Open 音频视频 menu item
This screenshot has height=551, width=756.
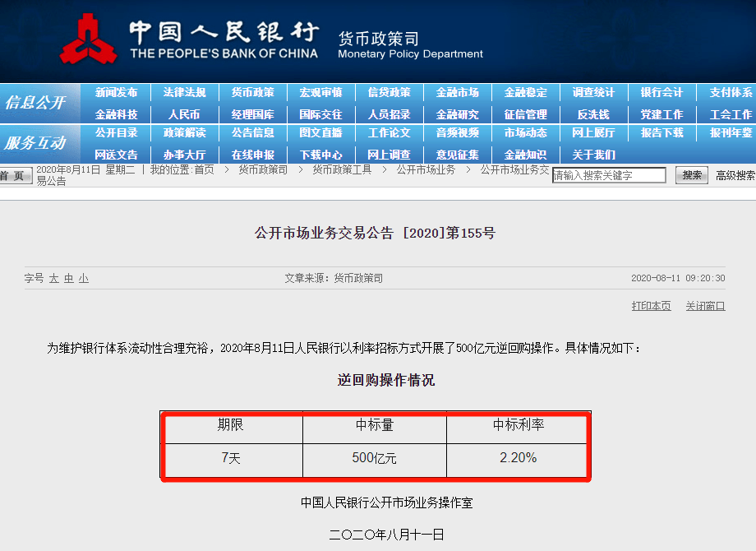click(x=457, y=132)
